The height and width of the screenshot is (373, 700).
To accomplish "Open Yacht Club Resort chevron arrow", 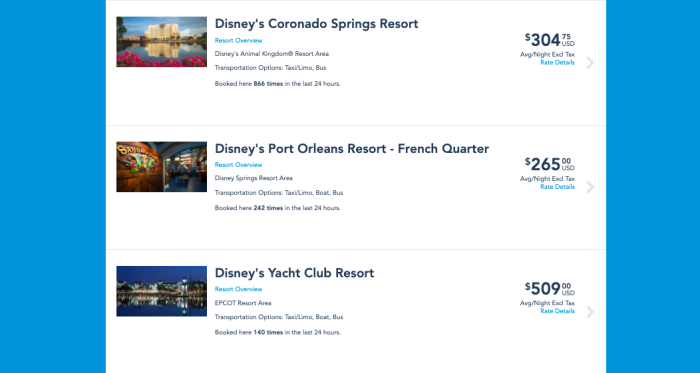I will [590, 312].
